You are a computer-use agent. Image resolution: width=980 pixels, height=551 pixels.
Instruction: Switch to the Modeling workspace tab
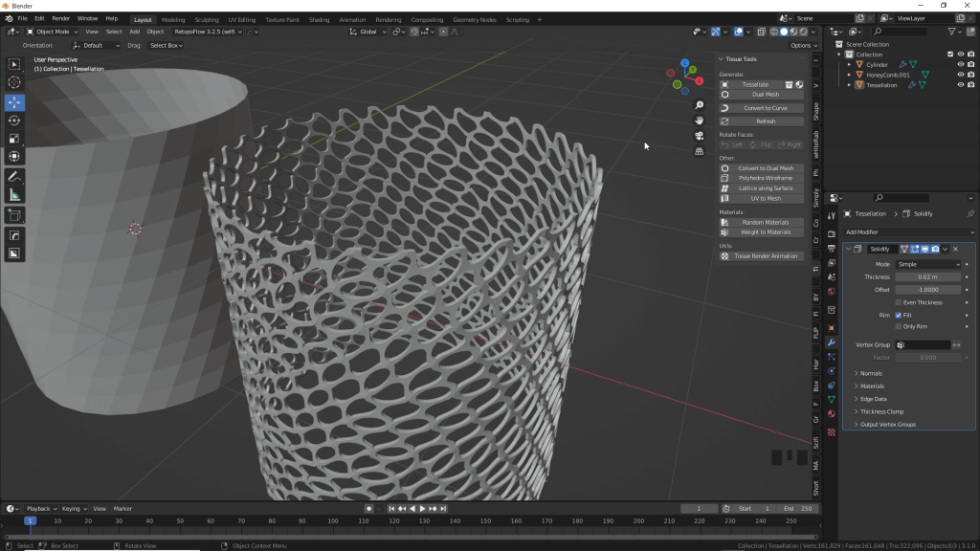pos(174,18)
